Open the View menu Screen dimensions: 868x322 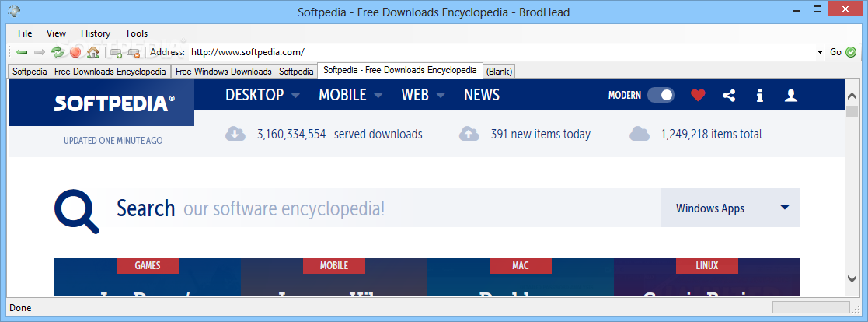point(56,33)
